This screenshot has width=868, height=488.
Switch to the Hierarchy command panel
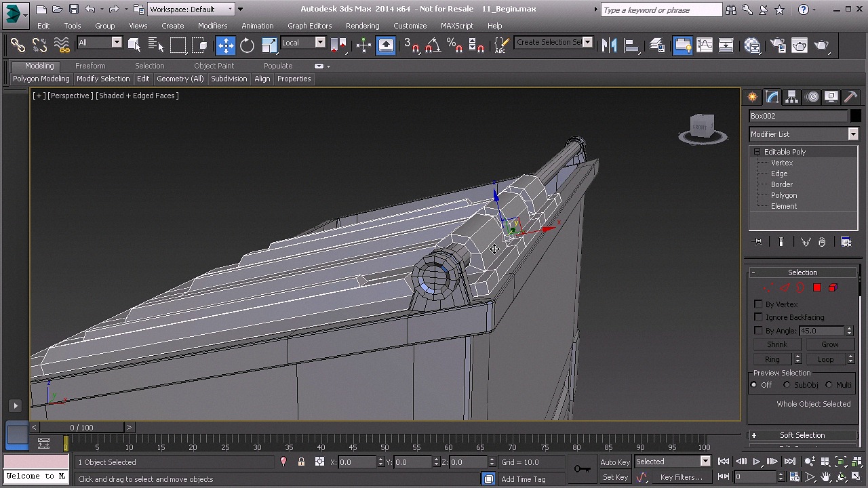pos(792,97)
